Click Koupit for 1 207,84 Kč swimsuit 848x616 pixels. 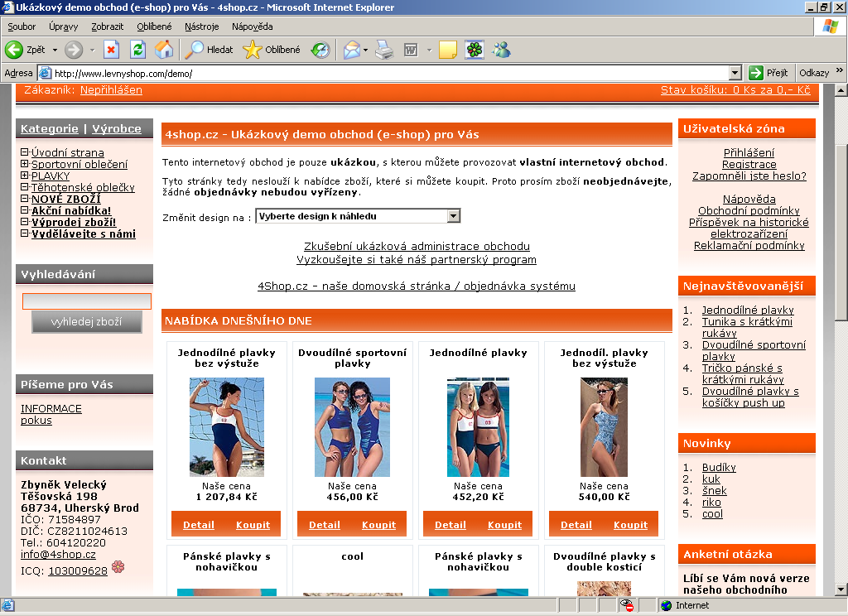point(253,525)
